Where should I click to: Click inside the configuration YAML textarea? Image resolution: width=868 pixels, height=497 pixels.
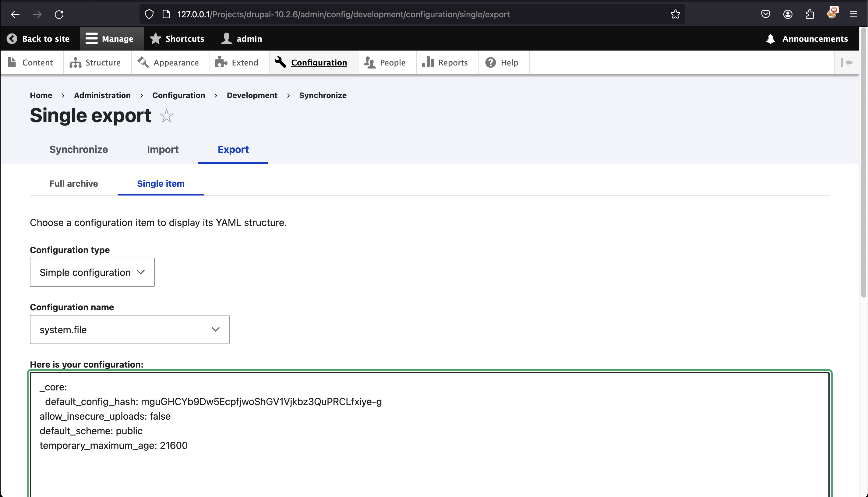[x=429, y=471]
